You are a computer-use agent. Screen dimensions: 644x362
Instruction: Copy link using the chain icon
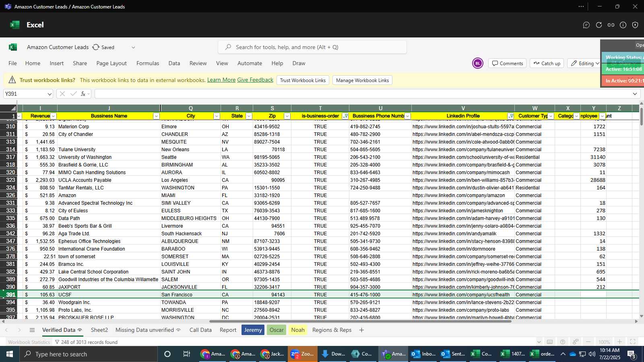click(x=611, y=25)
